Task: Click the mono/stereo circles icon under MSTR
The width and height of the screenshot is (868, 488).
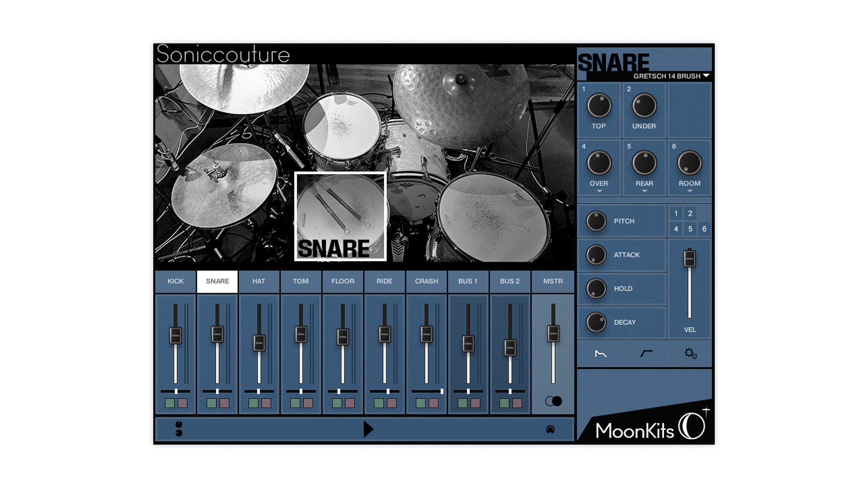Action: [553, 401]
